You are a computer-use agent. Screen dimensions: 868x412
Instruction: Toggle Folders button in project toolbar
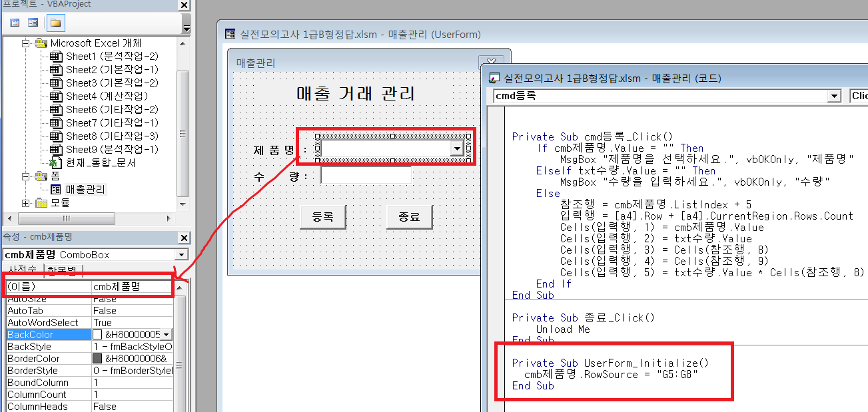coord(55,23)
